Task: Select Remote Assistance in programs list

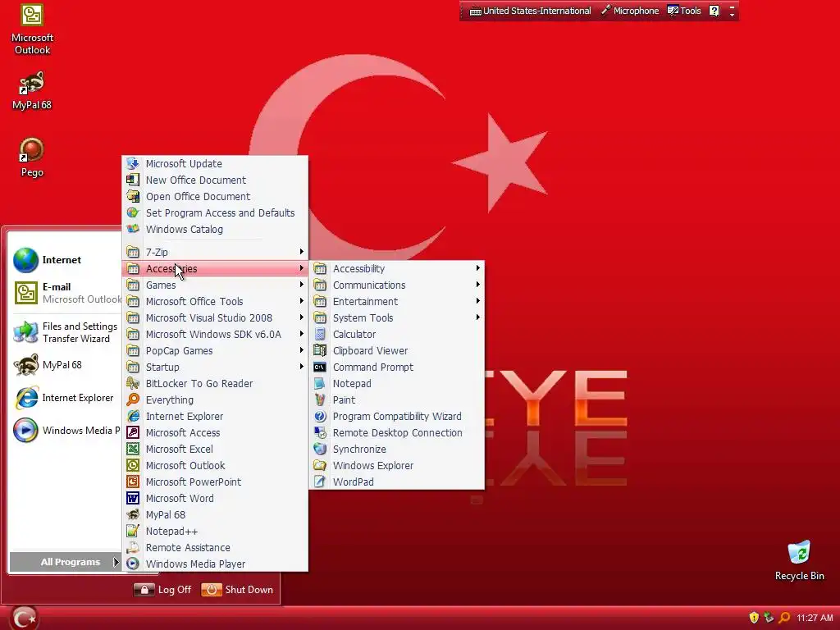Action: tap(215, 547)
